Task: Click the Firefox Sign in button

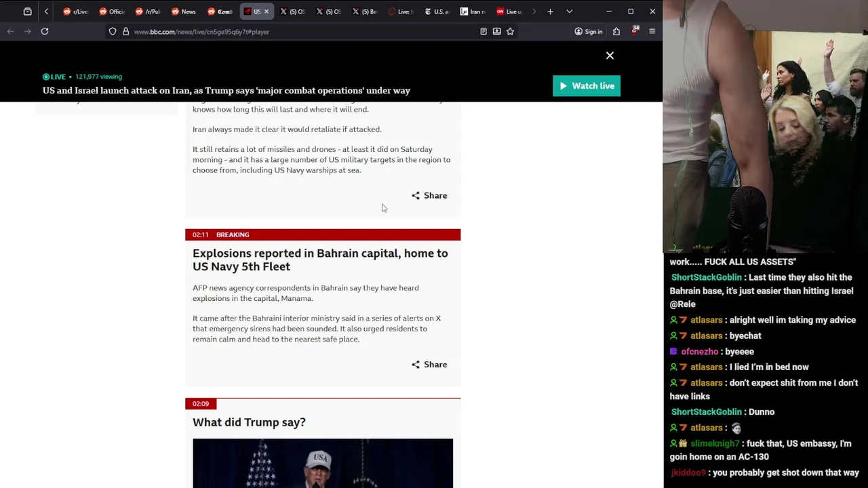Action: (588, 31)
